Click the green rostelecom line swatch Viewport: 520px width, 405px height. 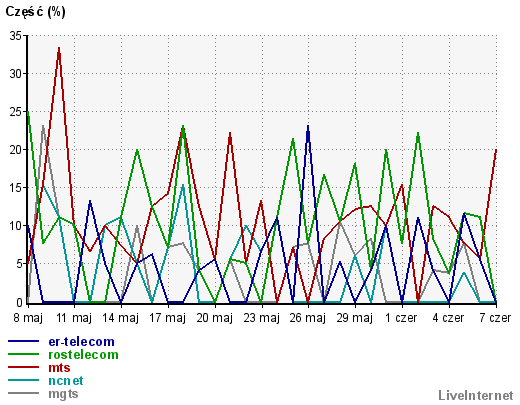[23, 354]
